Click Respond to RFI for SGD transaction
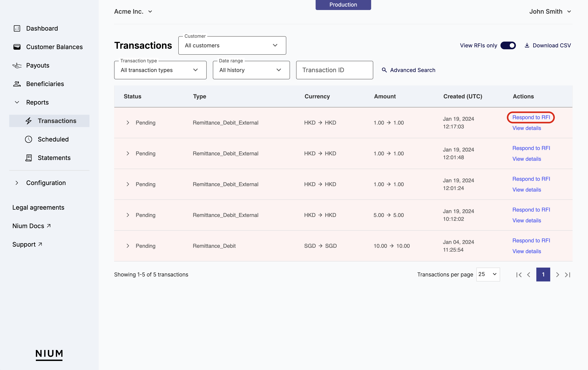The width and height of the screenshot is (588, 370). coord(531,240)
